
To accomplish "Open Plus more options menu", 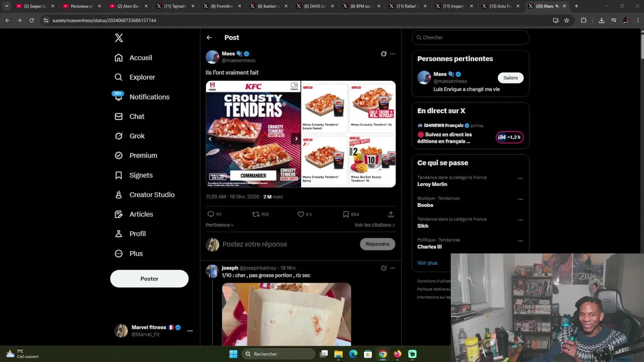I will [x=129, y=254].
